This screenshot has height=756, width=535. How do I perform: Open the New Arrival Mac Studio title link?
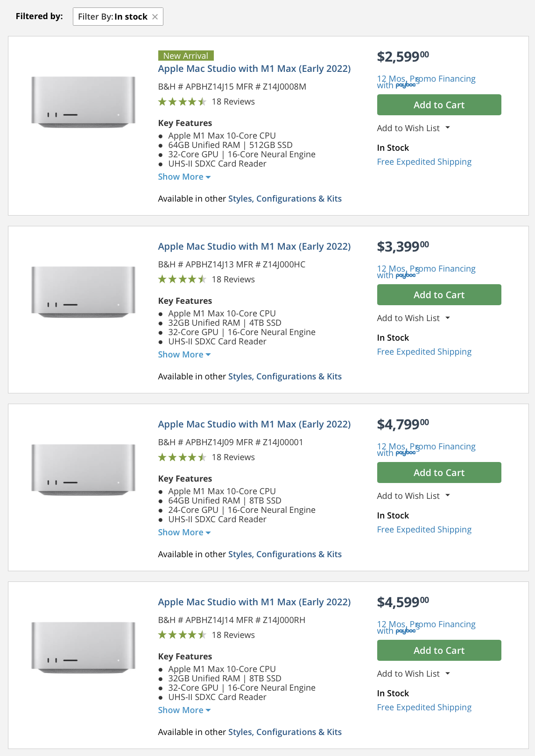click(254, 69)
